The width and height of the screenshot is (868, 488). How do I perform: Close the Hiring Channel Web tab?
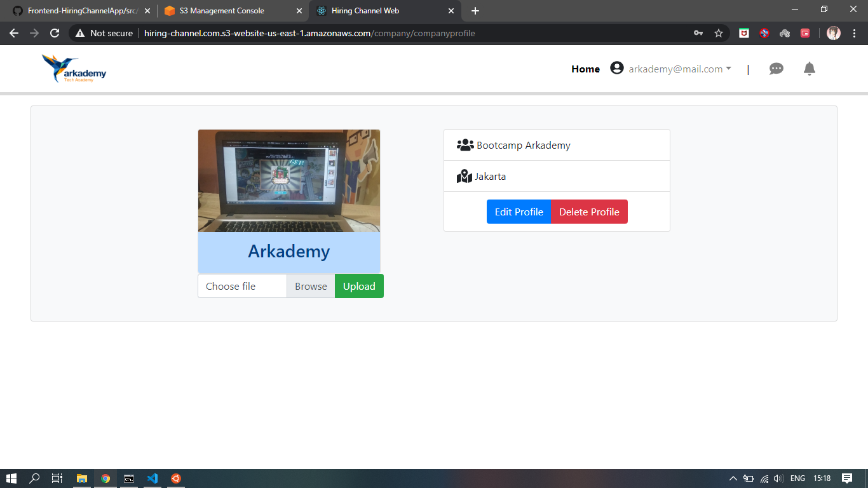(x=451, y=11)
